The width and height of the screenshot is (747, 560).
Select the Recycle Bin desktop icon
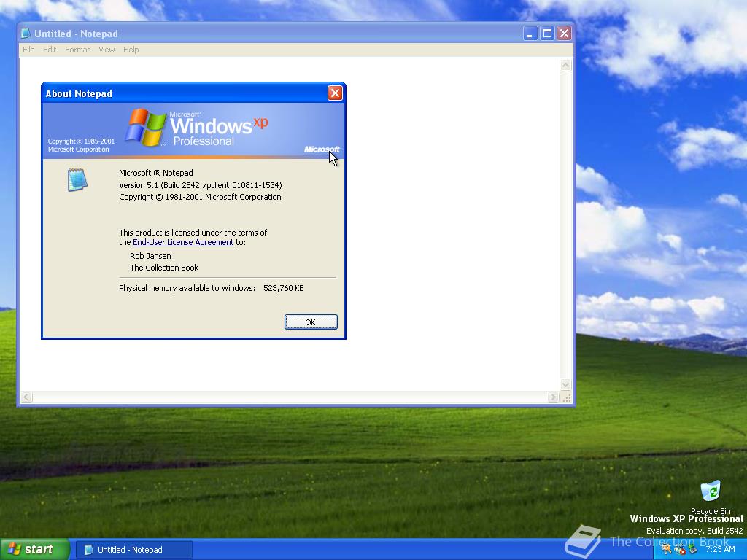pyautogui.click(x=711, y=497)
